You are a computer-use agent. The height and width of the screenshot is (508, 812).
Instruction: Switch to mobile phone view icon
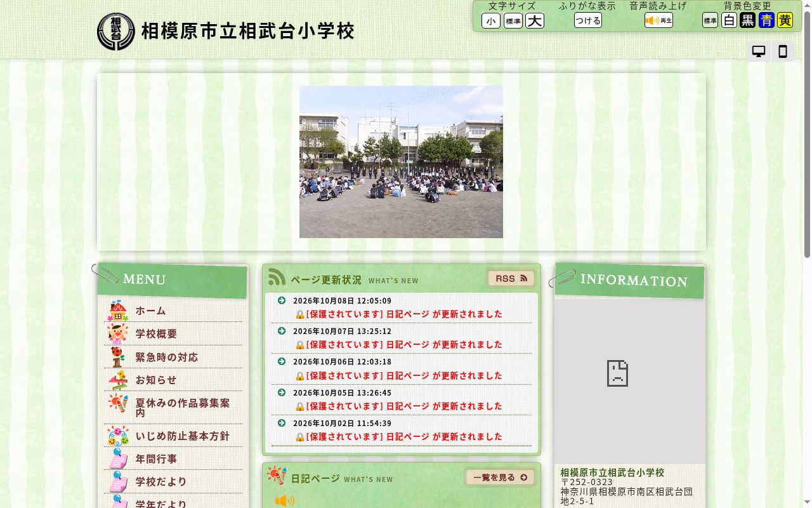783,52
